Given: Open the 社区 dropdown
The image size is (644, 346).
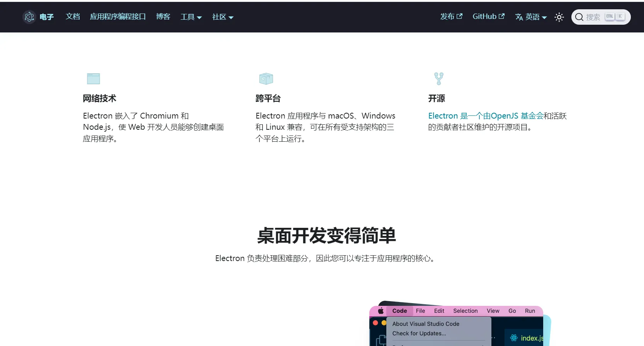Looking at the screenshot, I should coord(223,17).
